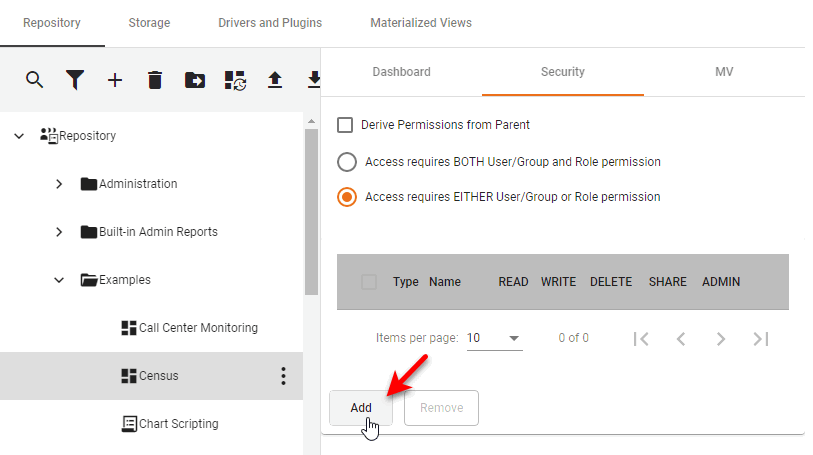Image resolution: width=813 pixels, height=455 pixels.
Task: Click the search magnifier icon
Action: (x=35, y=80)
